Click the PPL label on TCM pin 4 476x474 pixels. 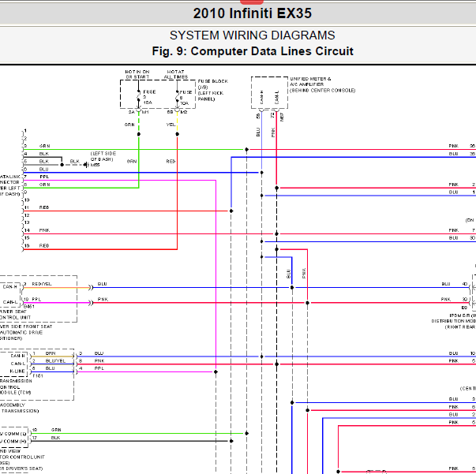point(99,368)
